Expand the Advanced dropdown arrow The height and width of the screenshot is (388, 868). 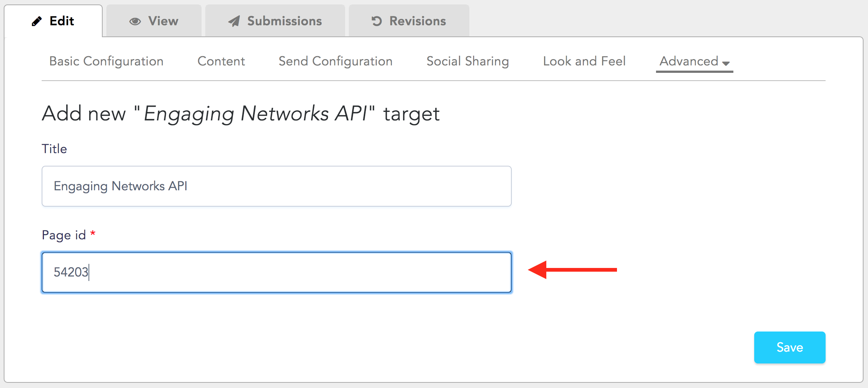click(x=726, y=64)
